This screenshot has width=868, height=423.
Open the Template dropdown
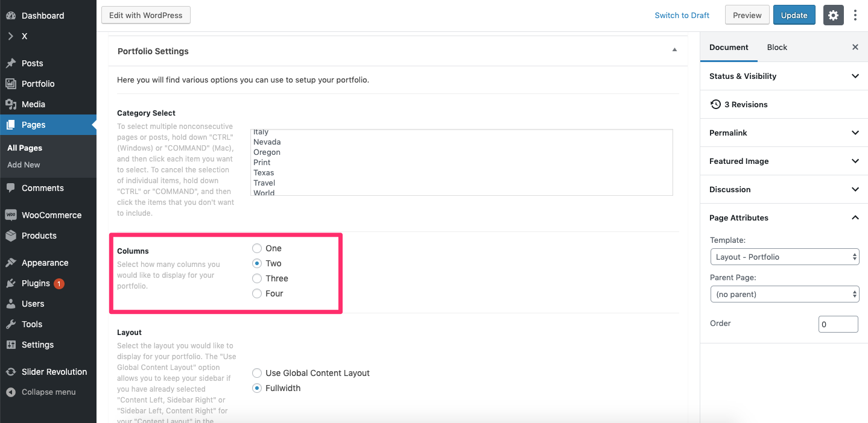point(784,257)
